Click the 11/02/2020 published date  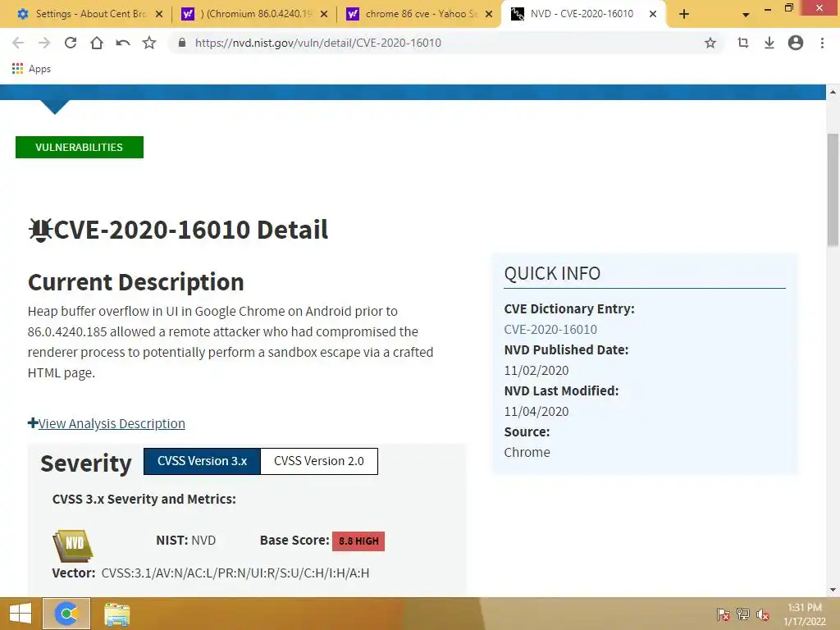pyautogui.click(x=536, y=371)
